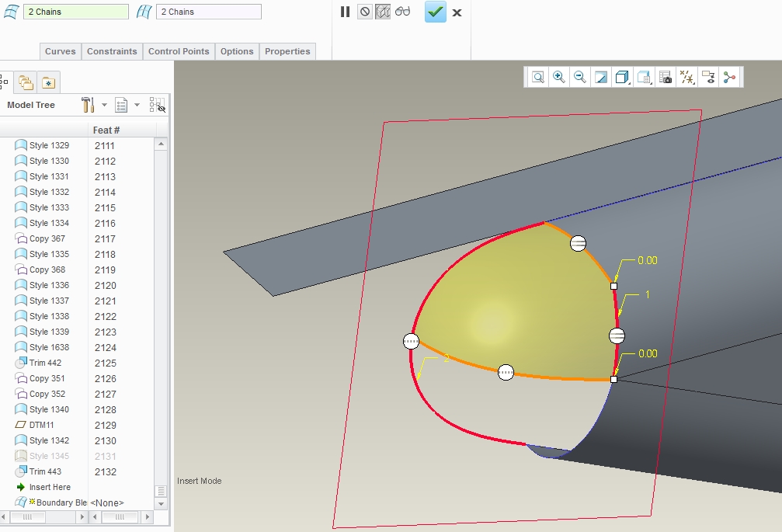The width and height of the screenshot is (782, 532).
Task: Click the Refit view icon
Action: tap(537, 78)
